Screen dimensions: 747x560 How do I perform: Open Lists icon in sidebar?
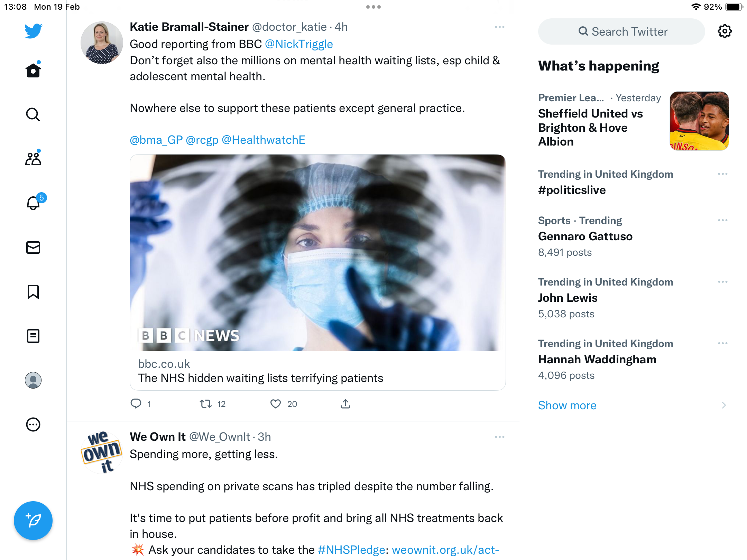click(x=33, y=336)
